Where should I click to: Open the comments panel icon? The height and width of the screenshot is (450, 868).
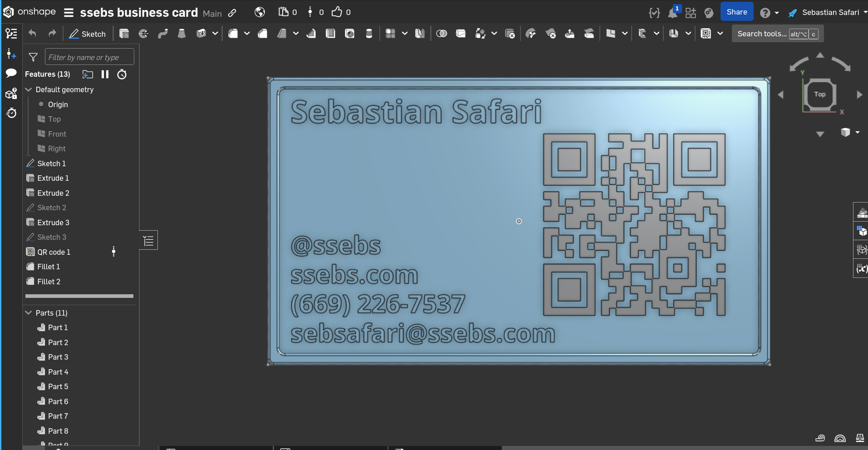pos(11,73)
